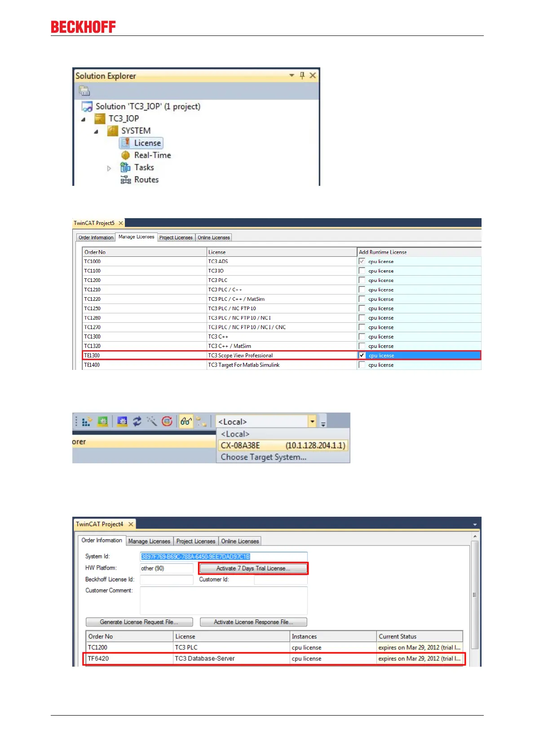Close the TwinCAT Project5 document tab
535x756 pixels.
point(120,223)
